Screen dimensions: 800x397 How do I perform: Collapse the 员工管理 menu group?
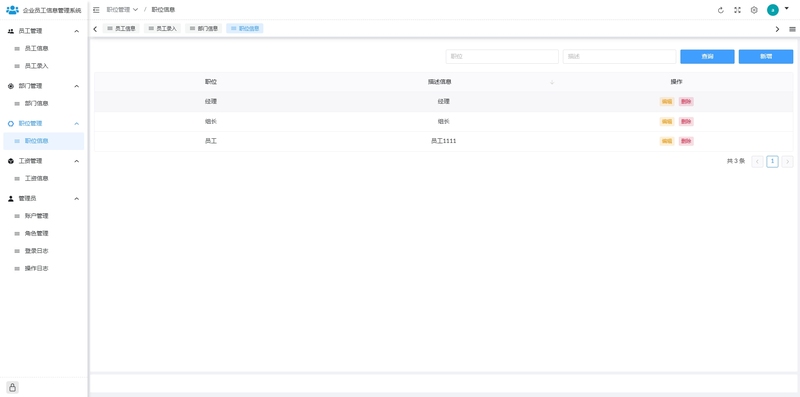click(77, 31)
